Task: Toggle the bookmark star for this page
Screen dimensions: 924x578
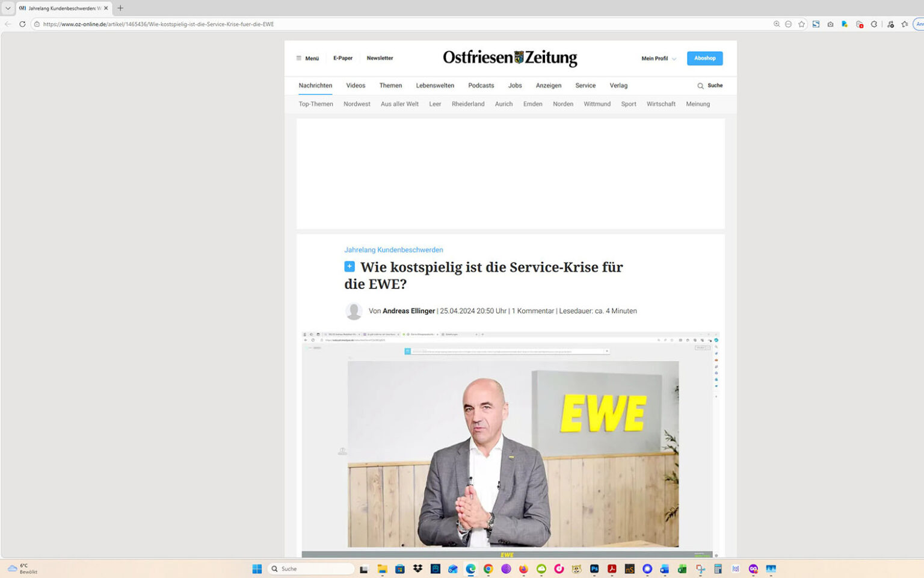Action: pos(801,24)
